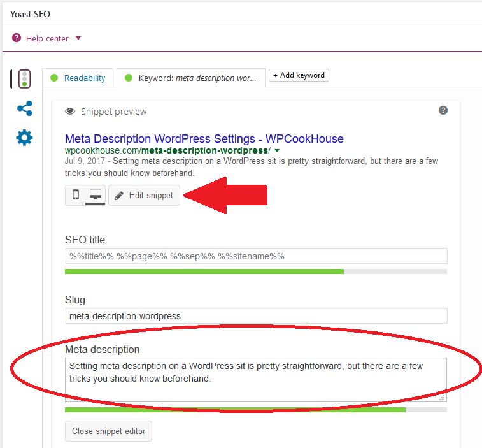Open the Social share icon tab
The width and height of the screenshot is (482, 448).
(x=25, y=108)
